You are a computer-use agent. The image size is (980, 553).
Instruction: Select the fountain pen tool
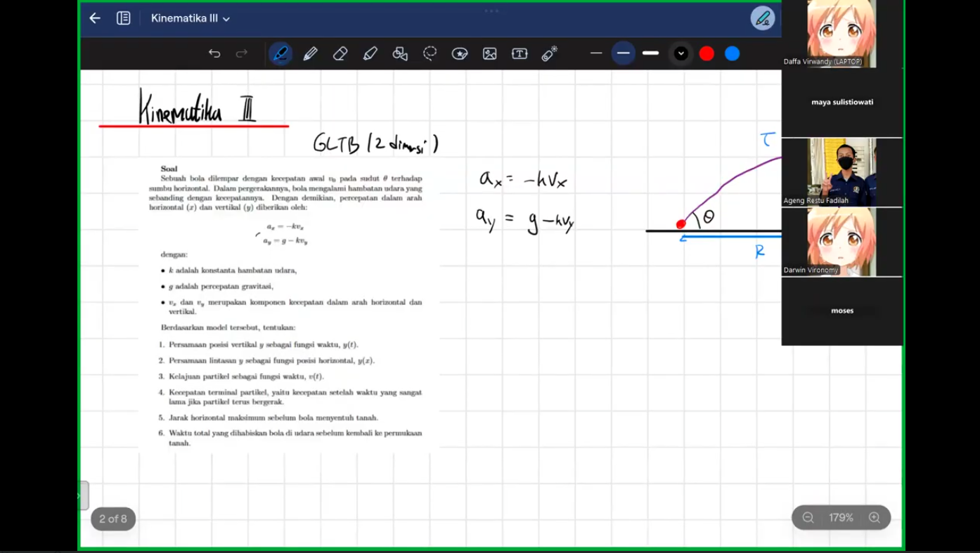[281, 53]
